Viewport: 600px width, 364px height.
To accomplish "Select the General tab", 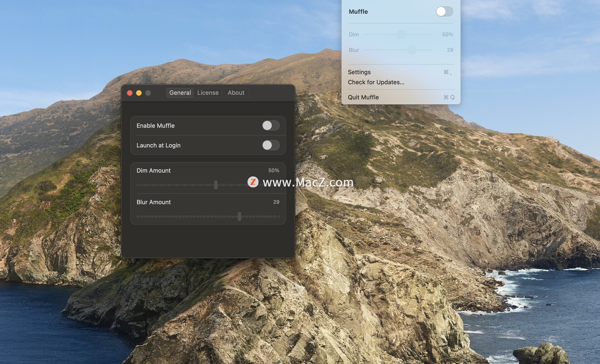I will 180,93.
